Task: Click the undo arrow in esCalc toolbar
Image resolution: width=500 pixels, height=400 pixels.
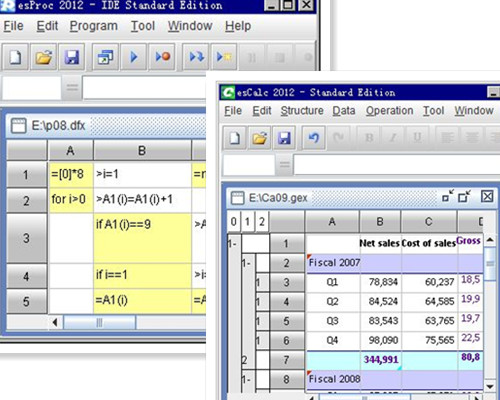Action: tap(313, 137)
